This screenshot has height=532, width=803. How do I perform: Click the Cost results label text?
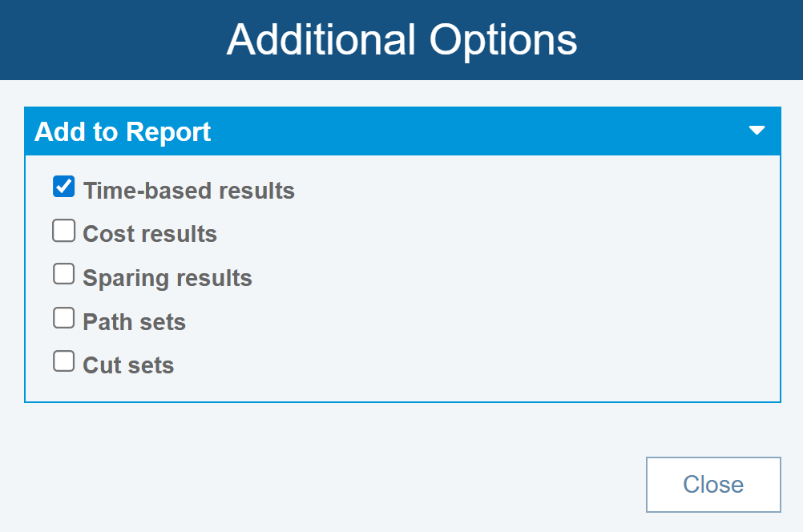(x=150, y=235)
